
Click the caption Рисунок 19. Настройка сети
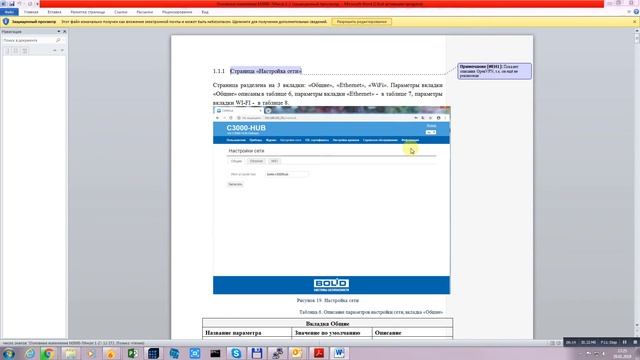pyautogui.click(x=328, y=300)
